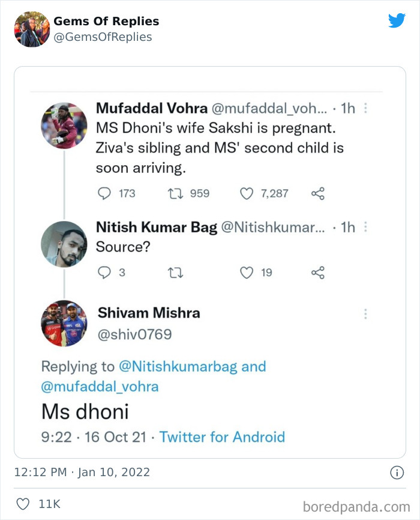Open the tweet info icon

click(x=397, y=473)
